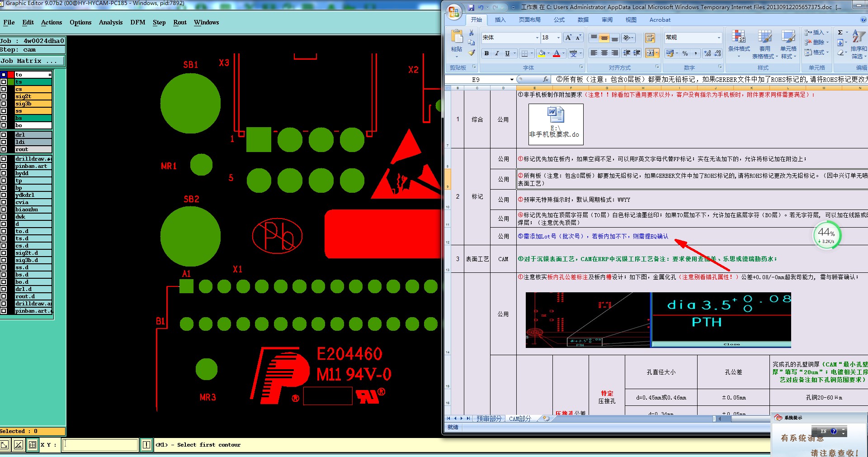
Task: Select the 'pinban.art' layer row
Action: click(x=33, y=166)
